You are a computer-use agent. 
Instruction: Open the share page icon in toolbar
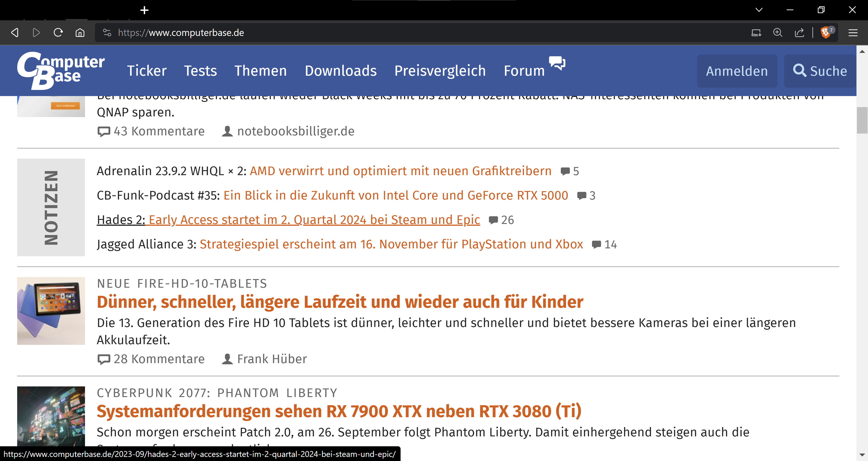(799, 33)
